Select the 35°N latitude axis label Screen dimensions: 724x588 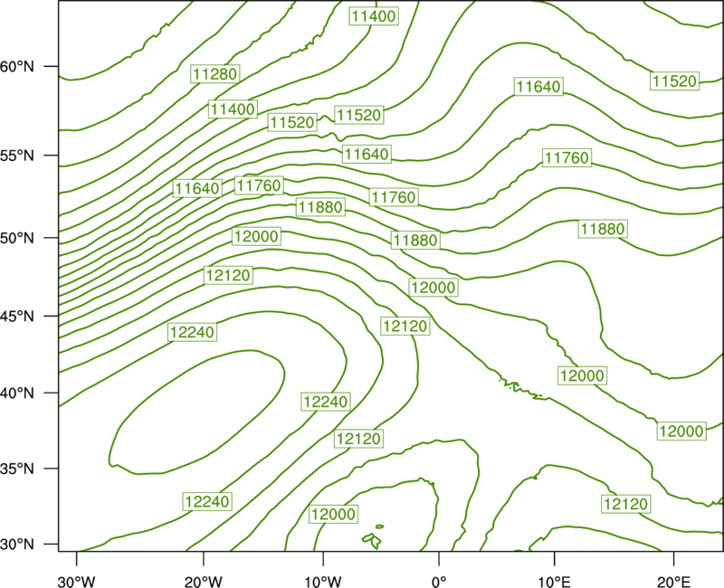click(x=17, y=469)
